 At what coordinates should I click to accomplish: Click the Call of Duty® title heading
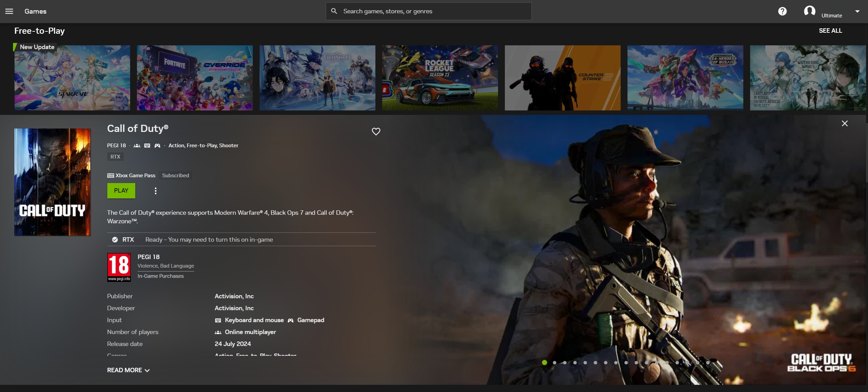pyautogui.click(x=138, y=129)
